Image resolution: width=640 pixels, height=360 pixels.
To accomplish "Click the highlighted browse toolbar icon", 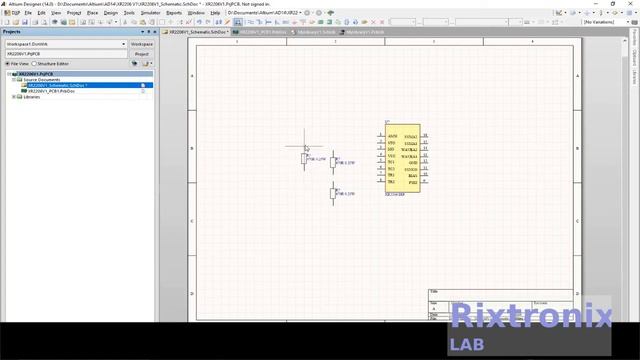I will 238,22.
